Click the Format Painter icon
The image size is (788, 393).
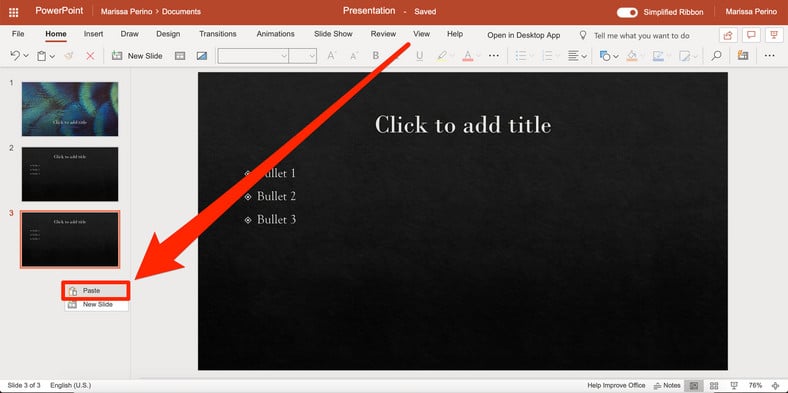point(69,56)
